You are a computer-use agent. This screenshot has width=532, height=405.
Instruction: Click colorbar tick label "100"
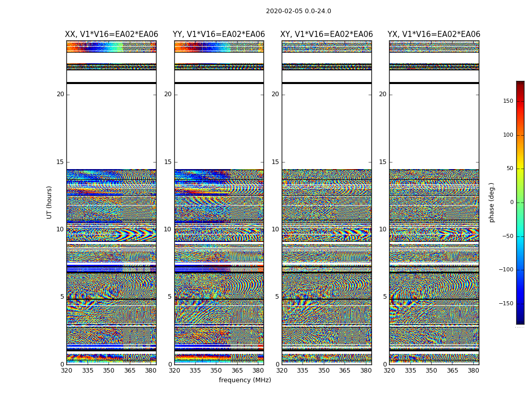pyautogui.click(x=508, y=135)
